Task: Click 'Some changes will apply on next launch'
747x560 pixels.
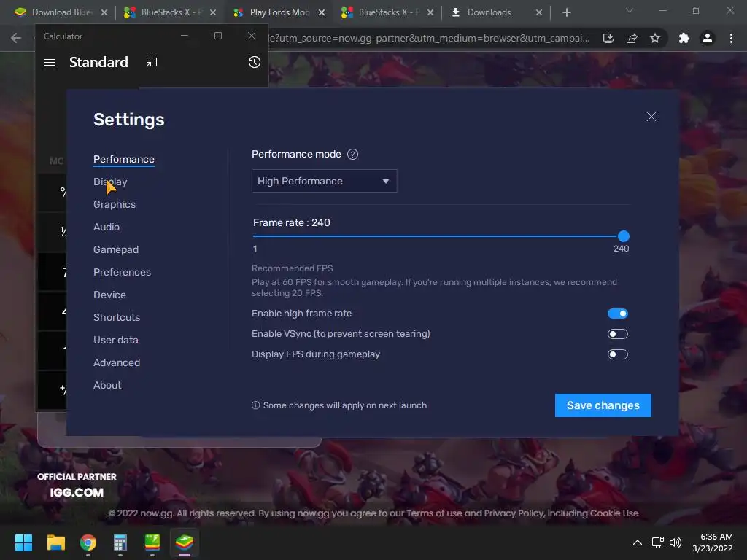Action: 345,405
